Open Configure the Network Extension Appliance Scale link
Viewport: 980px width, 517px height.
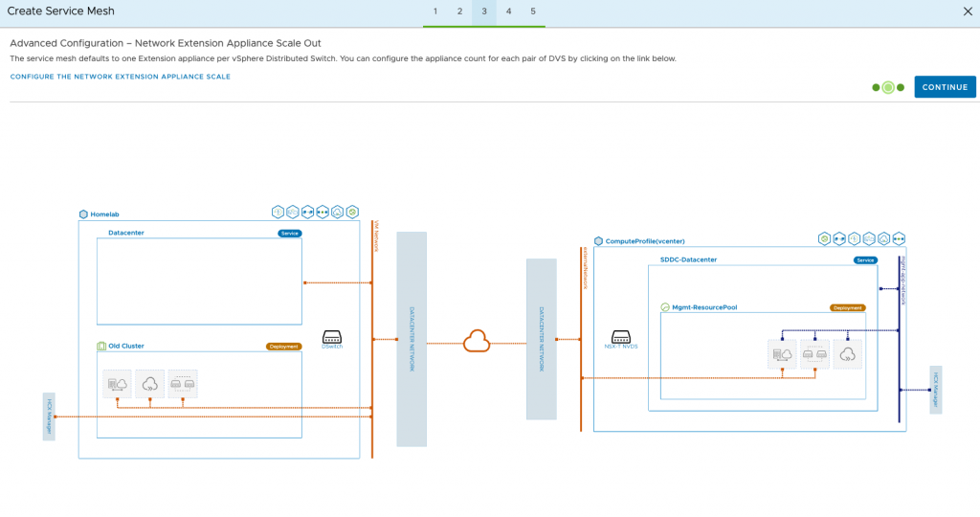tap(120, 77)
